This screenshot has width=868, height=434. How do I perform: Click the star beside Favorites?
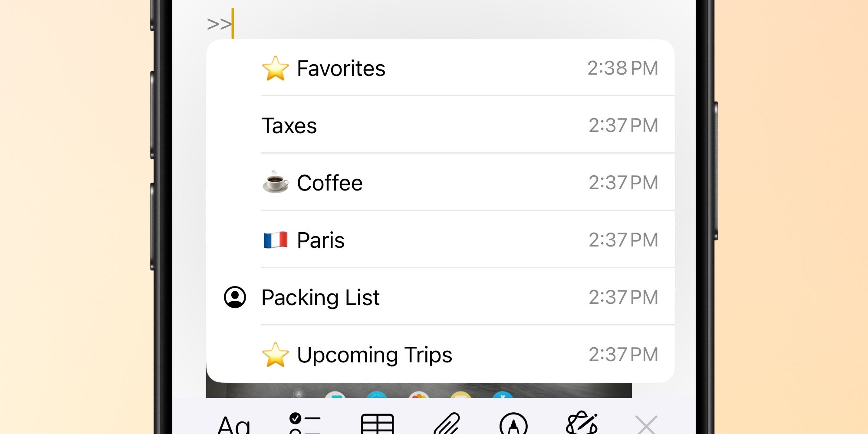(276, 67)
